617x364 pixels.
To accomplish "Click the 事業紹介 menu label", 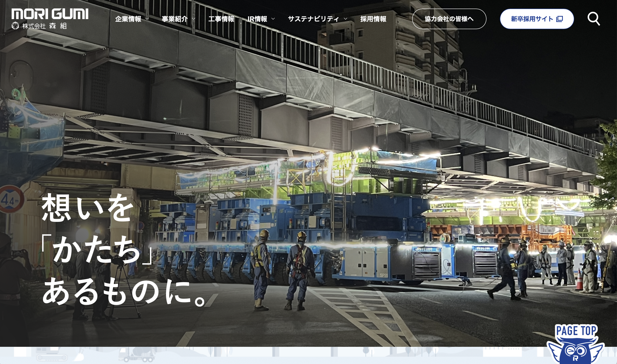I will coord(174,19).
